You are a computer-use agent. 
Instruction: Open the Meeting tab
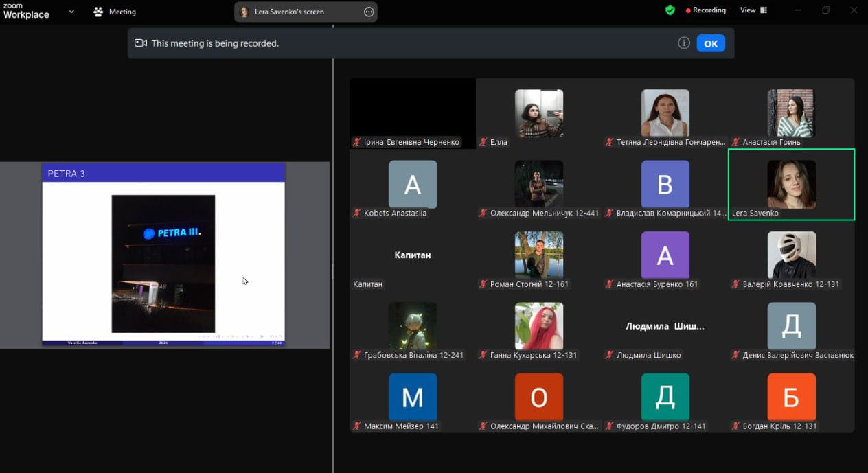[115, 12]
